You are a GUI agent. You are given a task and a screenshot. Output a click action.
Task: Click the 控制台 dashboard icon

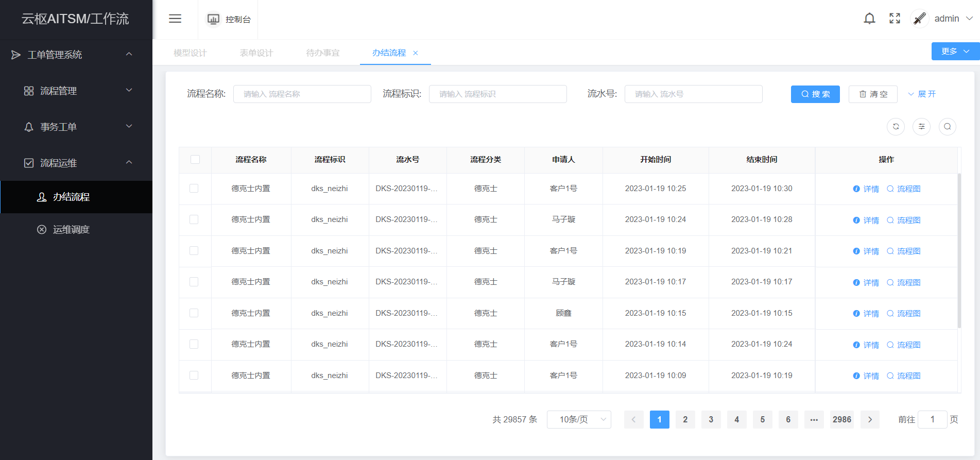pyautogui.click(x=213, y=19)
